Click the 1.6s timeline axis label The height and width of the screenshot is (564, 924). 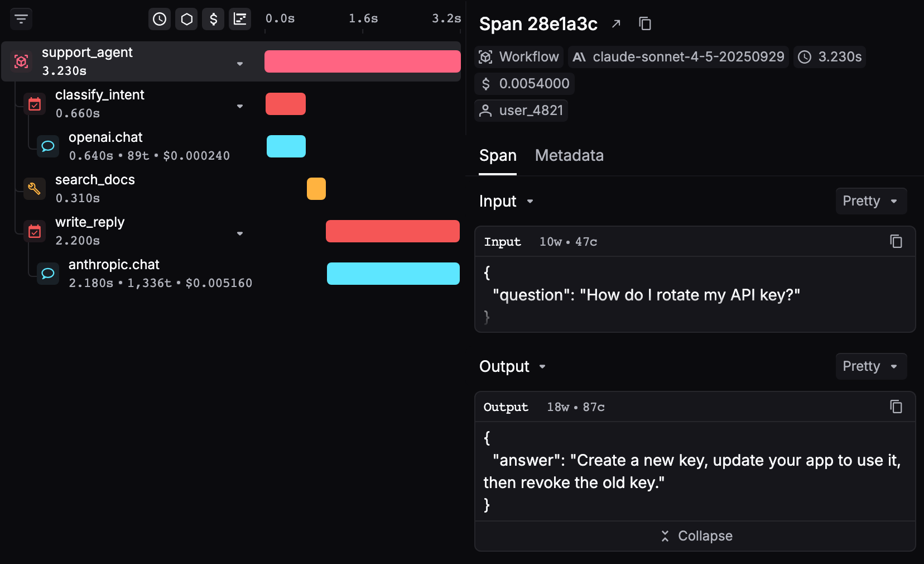point(363,18)
